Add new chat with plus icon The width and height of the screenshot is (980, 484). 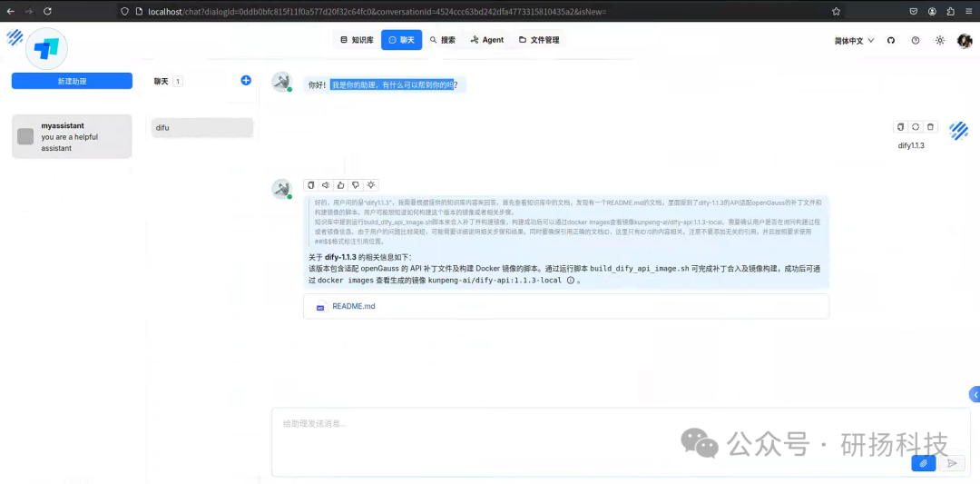246,80
